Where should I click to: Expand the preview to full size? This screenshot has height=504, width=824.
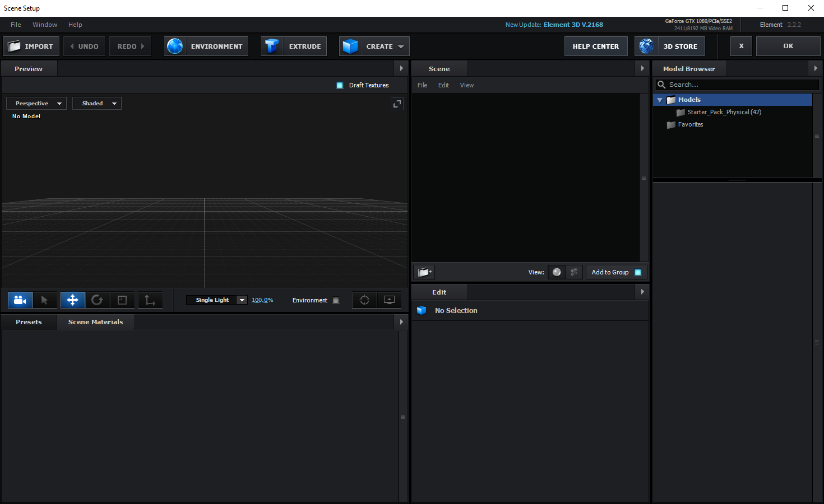point(397,104)
